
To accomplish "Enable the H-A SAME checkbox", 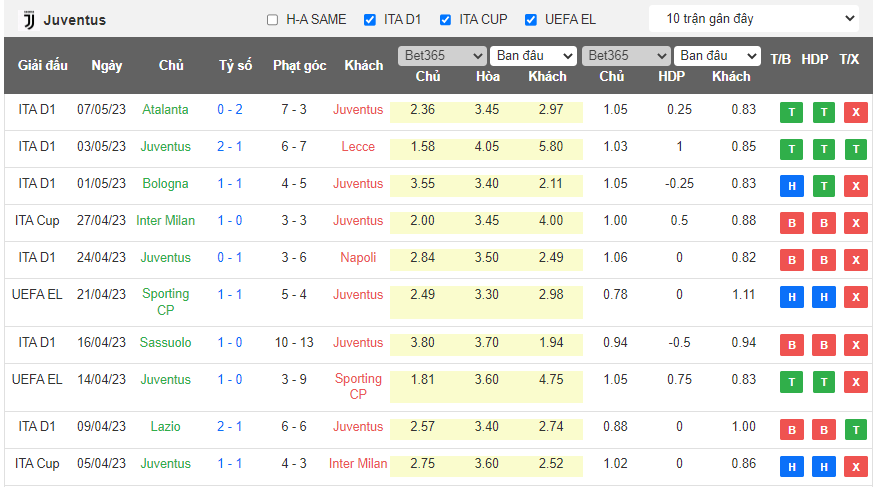I will 273,20.
